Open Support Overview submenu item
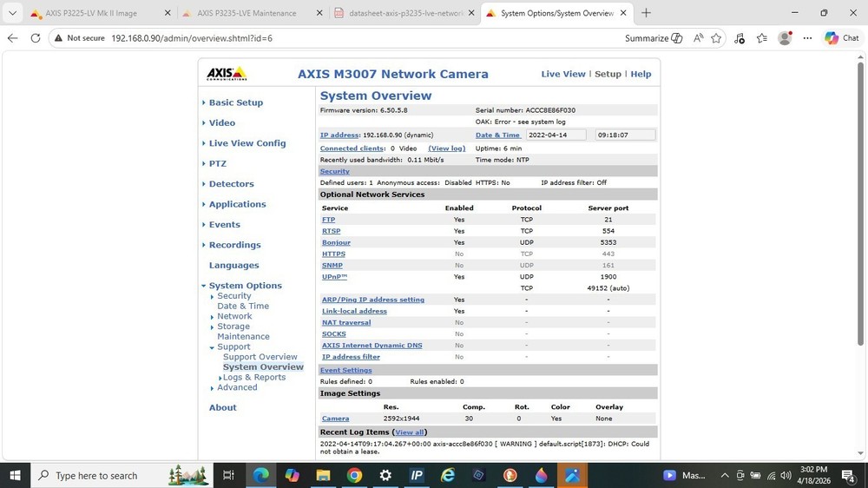The width and height of the screenshot is (868, 488). [260, 357]
